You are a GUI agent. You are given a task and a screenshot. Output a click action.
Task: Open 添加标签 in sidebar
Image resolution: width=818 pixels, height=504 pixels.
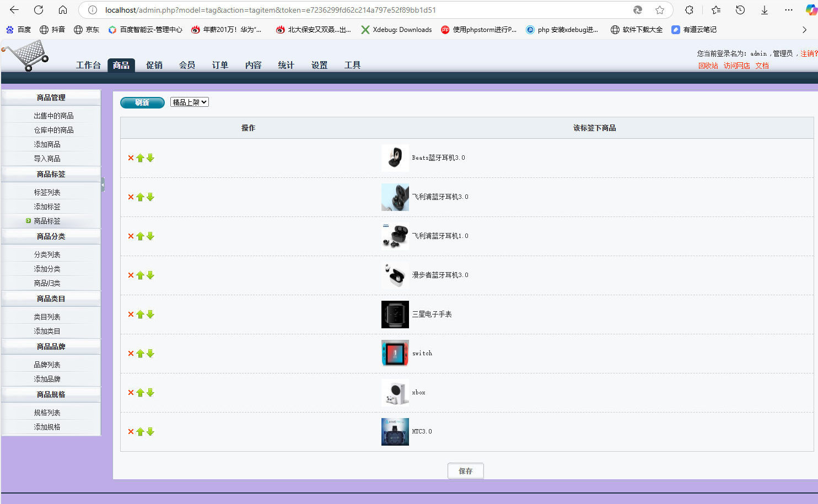47,207
